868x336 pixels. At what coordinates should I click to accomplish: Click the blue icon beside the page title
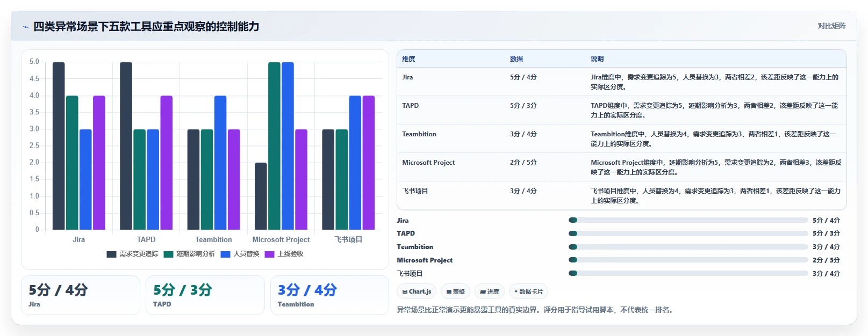click(x=25, y=27)
